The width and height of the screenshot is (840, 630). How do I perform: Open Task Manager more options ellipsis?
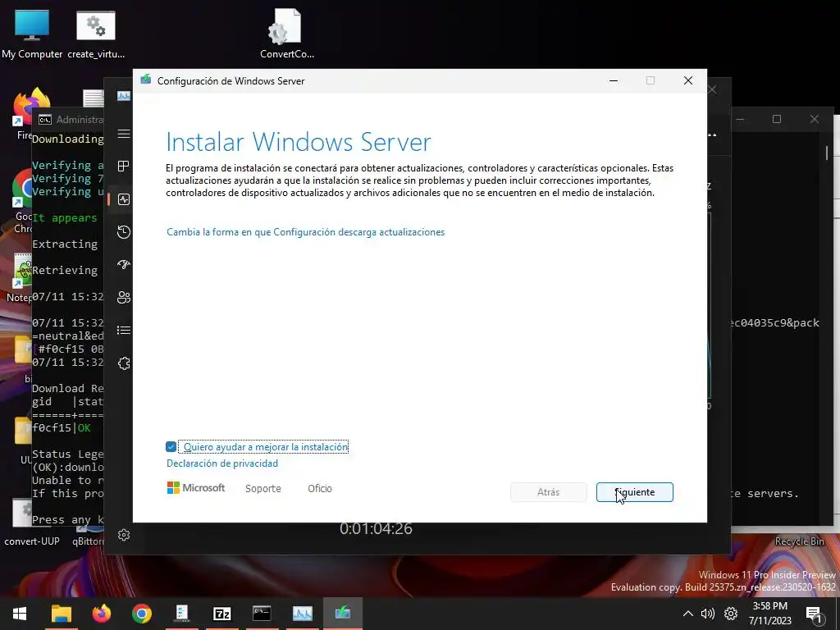tap(712, 135)
